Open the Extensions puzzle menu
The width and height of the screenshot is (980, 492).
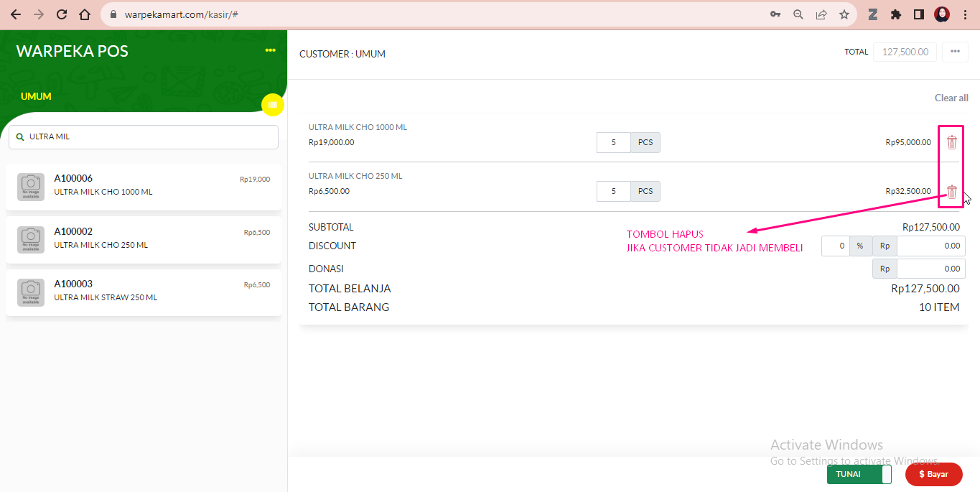click(x=896, y=14)
